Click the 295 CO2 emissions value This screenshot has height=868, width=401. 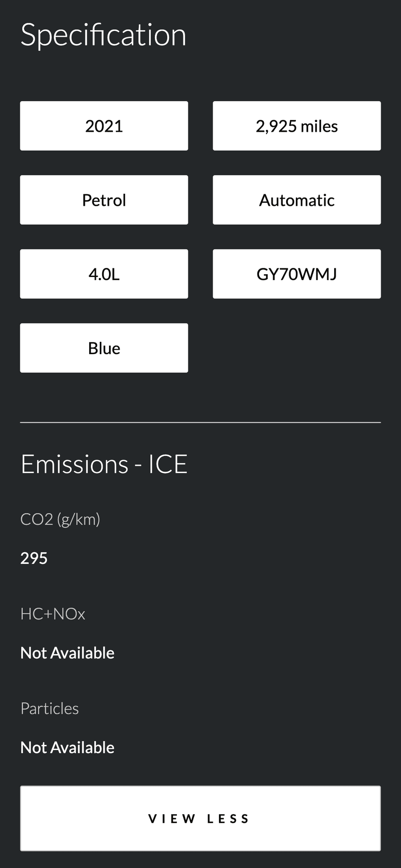33,558
